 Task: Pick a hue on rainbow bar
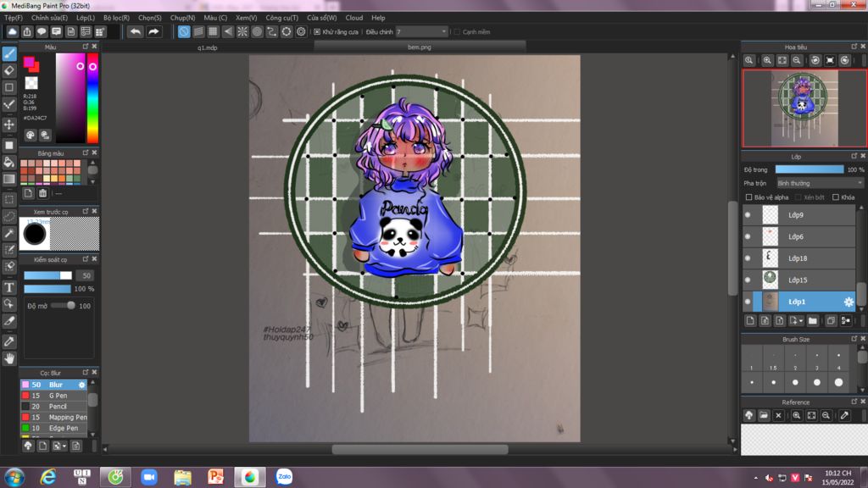point(92,98)
